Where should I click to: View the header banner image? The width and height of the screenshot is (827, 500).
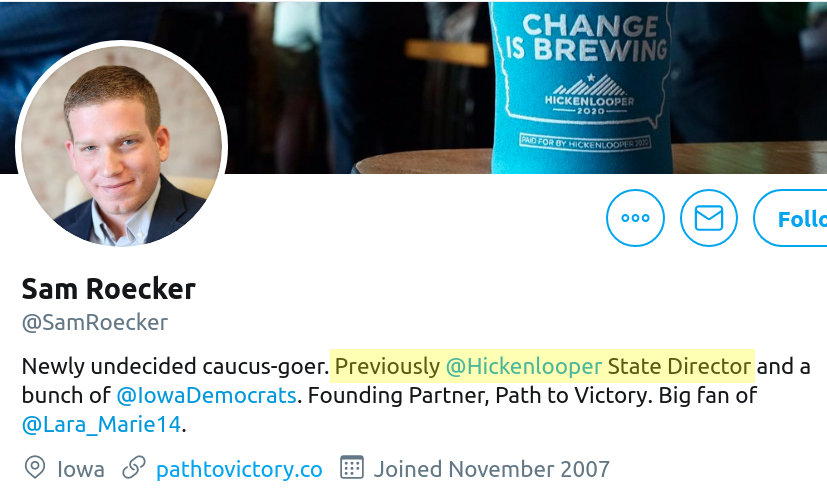tap(414, 86)
